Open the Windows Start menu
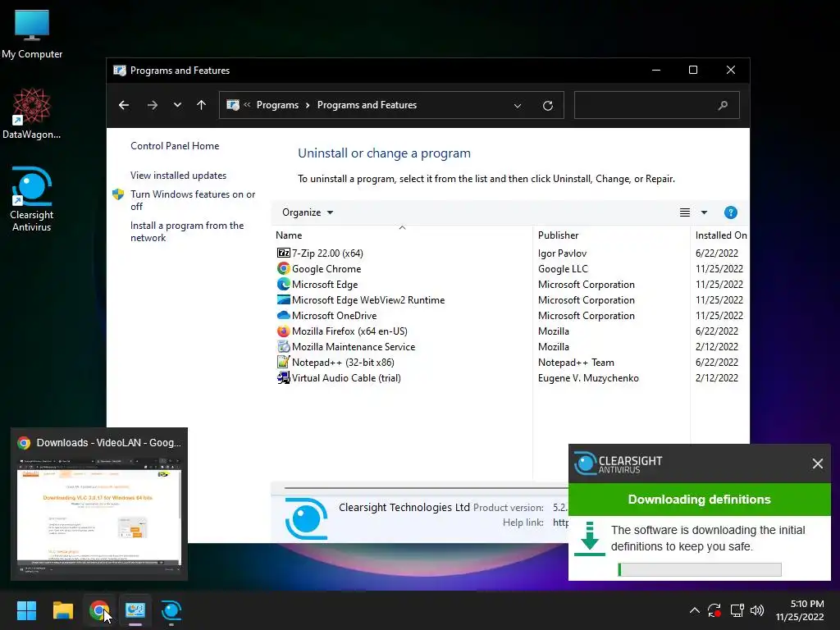Viewport: 840px width, 630px height. [x=26, y=610]
